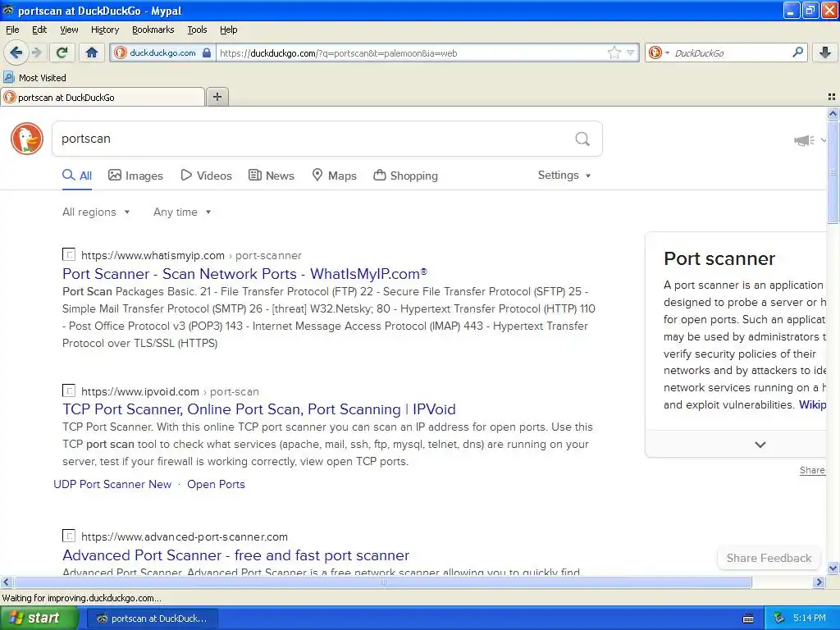Switch to the Maps results tab
Viewport: 840px width, 630px height.
tap(335, 176)
